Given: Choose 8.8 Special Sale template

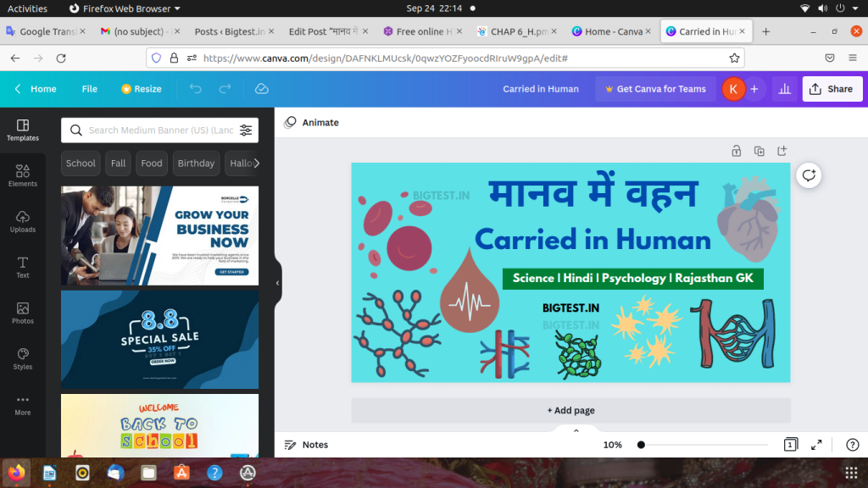Looking at the screenshot, I should pyautogui.click(x=159, y=339).
